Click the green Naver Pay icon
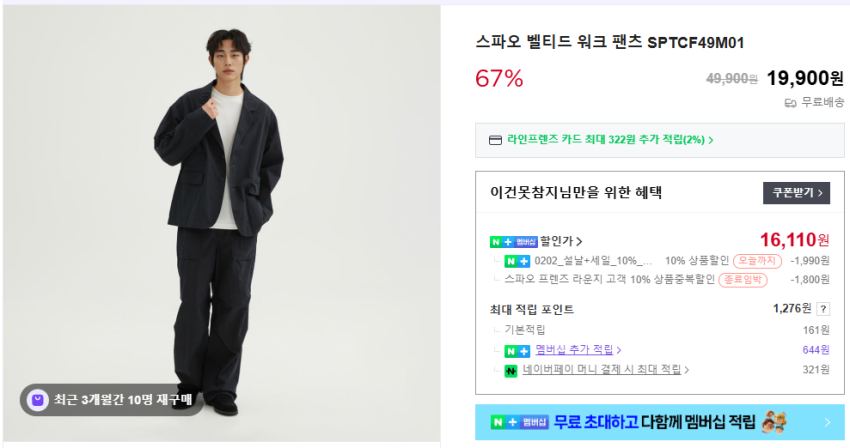Image resolution: width=850 pixels, height=448 pixels. (511, 370)
